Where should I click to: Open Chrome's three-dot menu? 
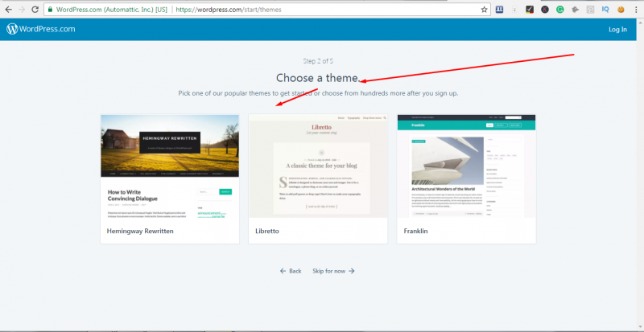(635, 10)
